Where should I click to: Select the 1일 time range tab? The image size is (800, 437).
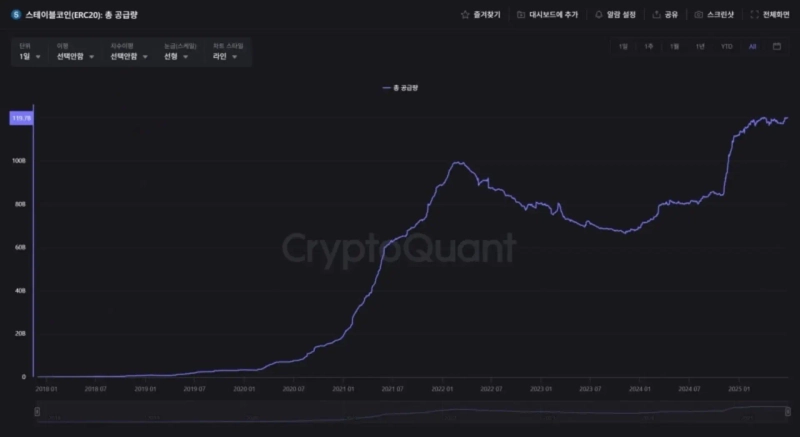point(623,47)
